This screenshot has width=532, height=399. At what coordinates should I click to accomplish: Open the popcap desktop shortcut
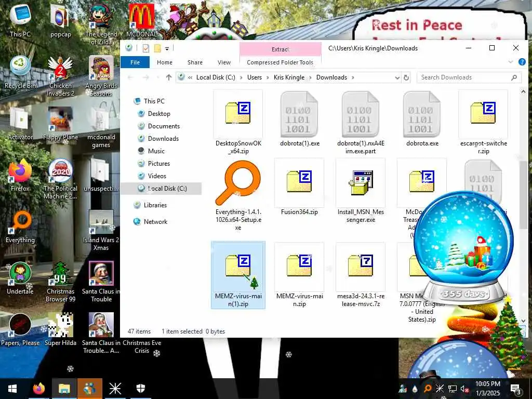click(x=60, y=20)
